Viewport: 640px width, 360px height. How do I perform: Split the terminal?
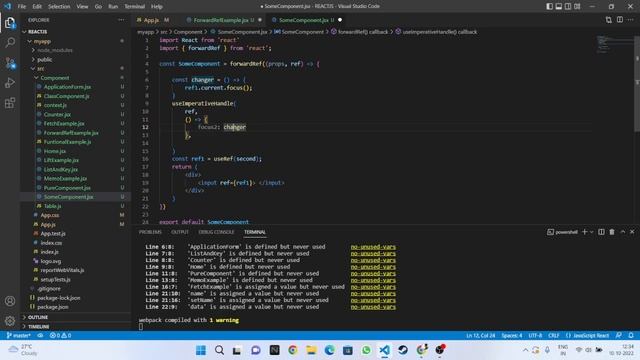[x=601, y=232]
